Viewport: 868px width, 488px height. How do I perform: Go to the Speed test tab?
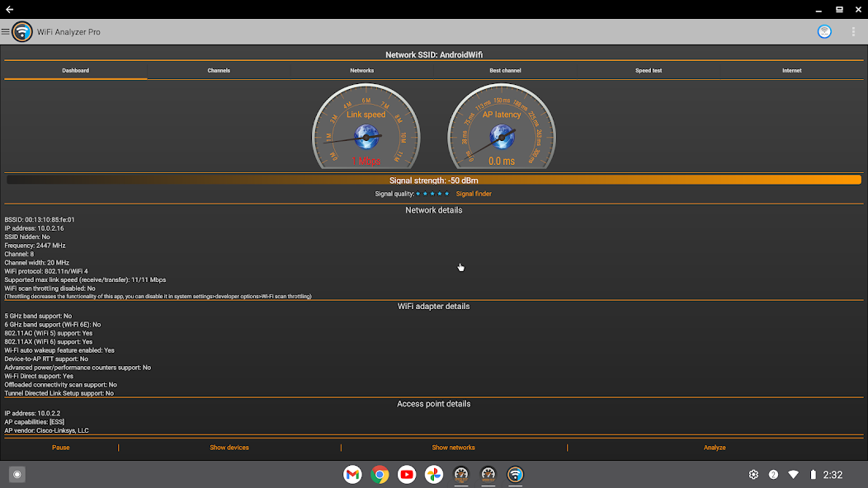click(649, 71)
